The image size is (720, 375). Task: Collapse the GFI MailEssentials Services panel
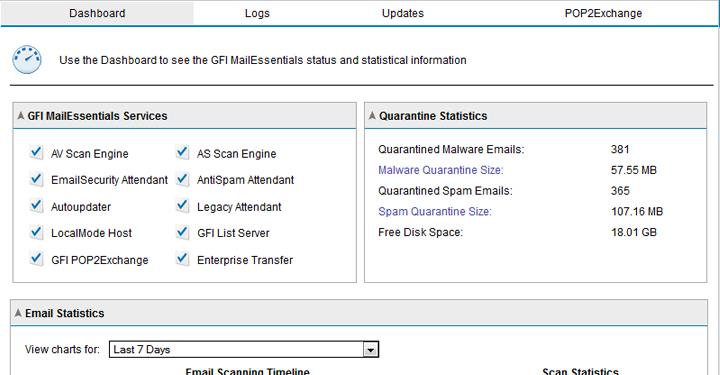tap(21, 116)
